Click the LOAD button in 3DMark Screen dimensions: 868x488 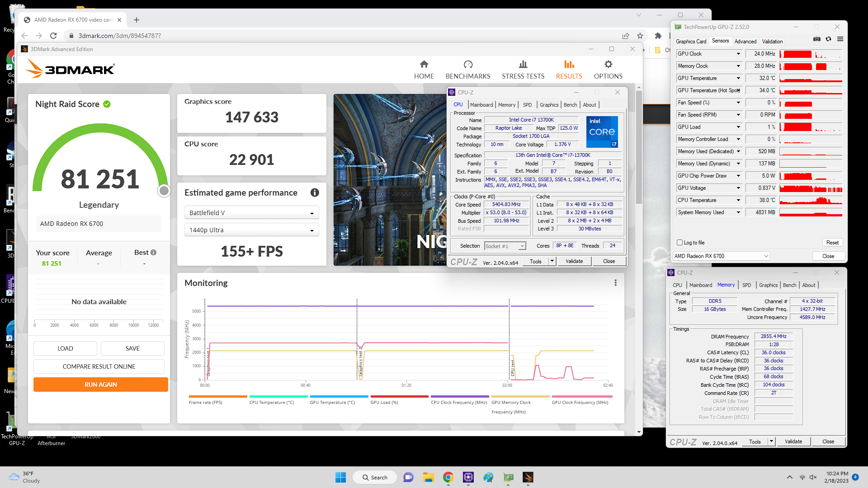tap(65, 348)
